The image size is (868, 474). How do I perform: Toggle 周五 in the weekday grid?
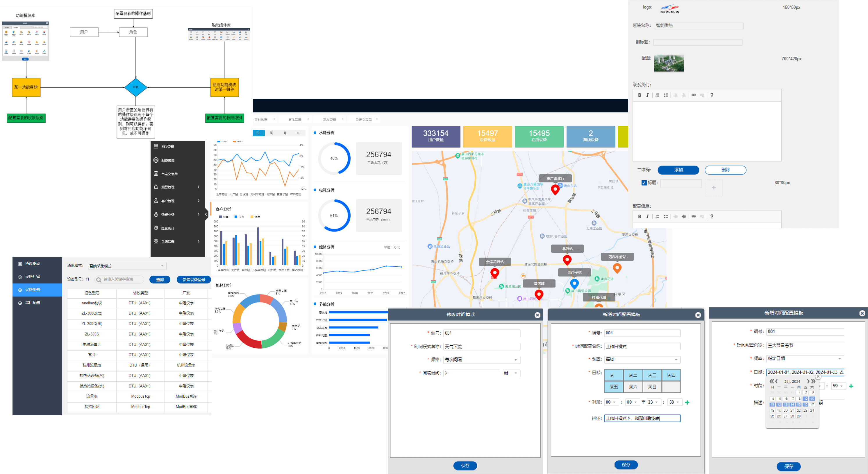(x=614, y=387)
